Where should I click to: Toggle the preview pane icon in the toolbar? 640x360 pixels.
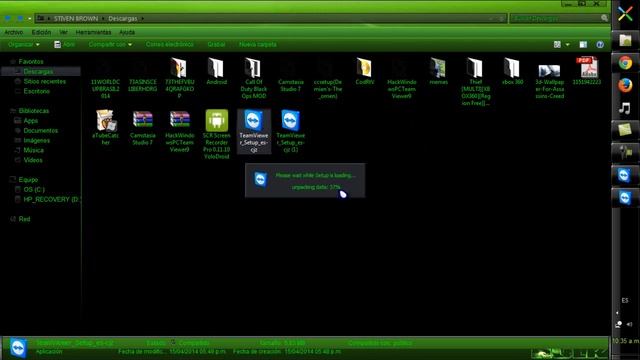click(x=583, y=44)
